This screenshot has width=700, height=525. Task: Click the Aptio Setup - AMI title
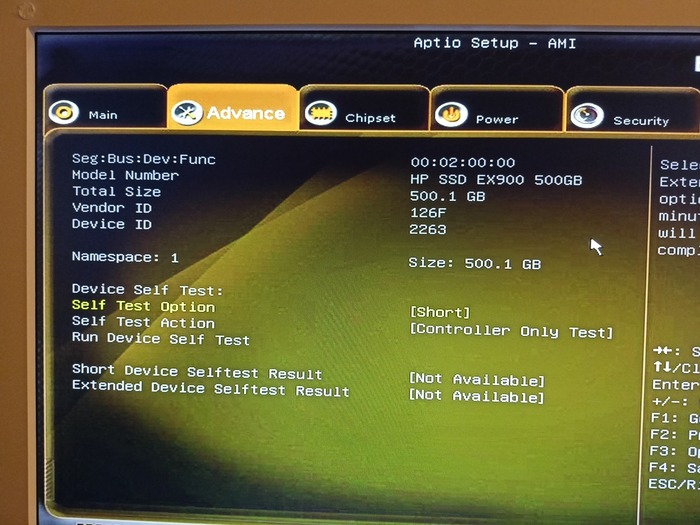pyautogui.click(x=495, y=43)
